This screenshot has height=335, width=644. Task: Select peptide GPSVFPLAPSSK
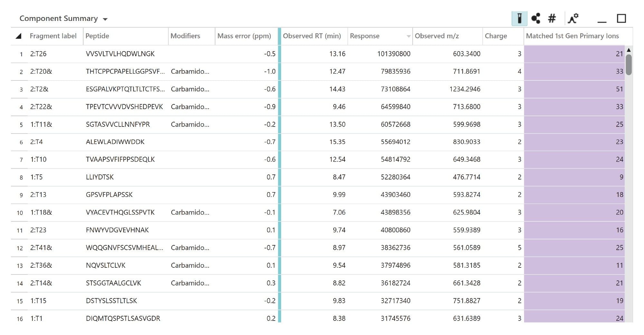109,195
